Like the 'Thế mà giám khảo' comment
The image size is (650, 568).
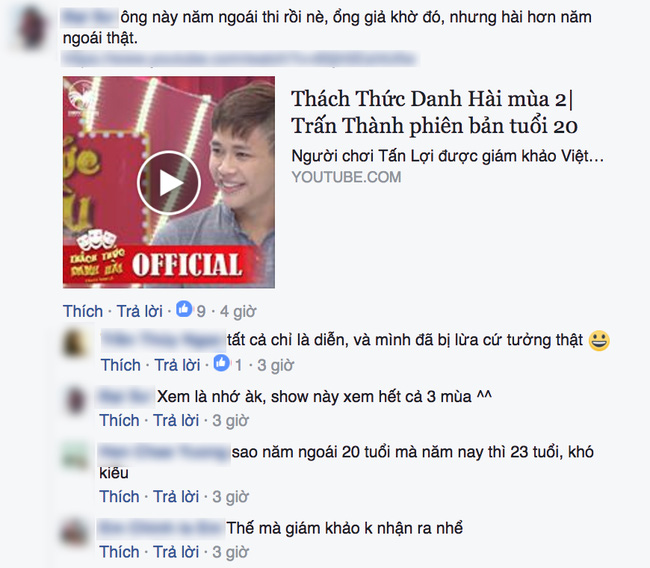119,552
